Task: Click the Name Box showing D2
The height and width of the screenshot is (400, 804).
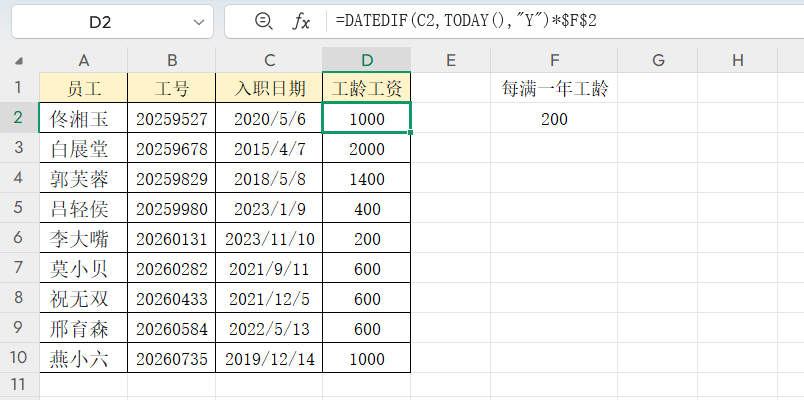Action: coord(100,21)
